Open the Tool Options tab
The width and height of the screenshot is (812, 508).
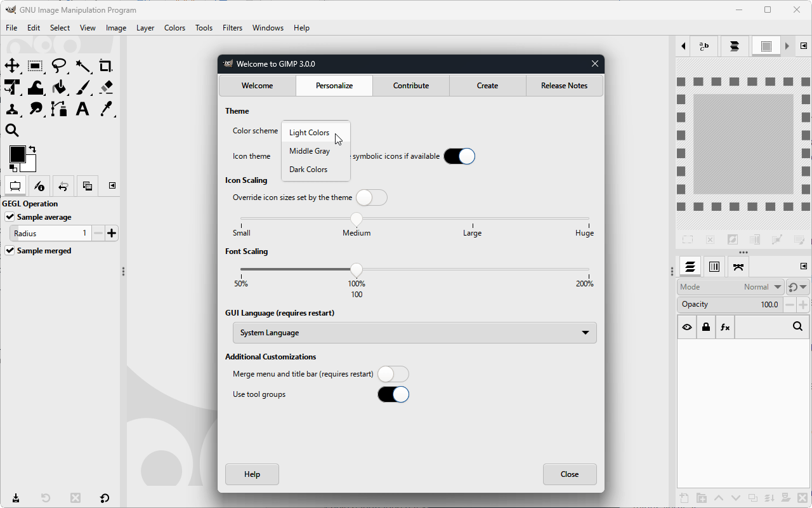click(x=15, y=186)
